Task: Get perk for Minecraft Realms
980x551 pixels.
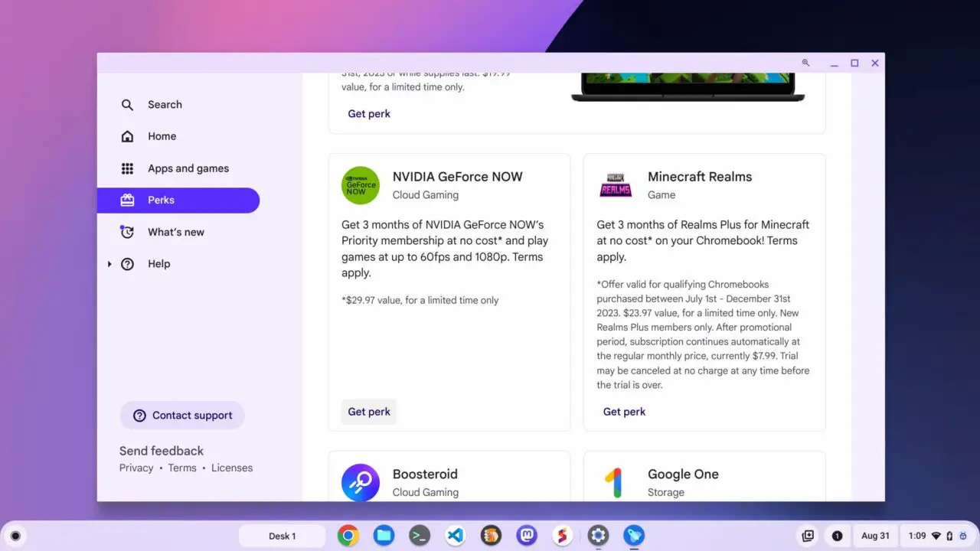Action: 624,412
